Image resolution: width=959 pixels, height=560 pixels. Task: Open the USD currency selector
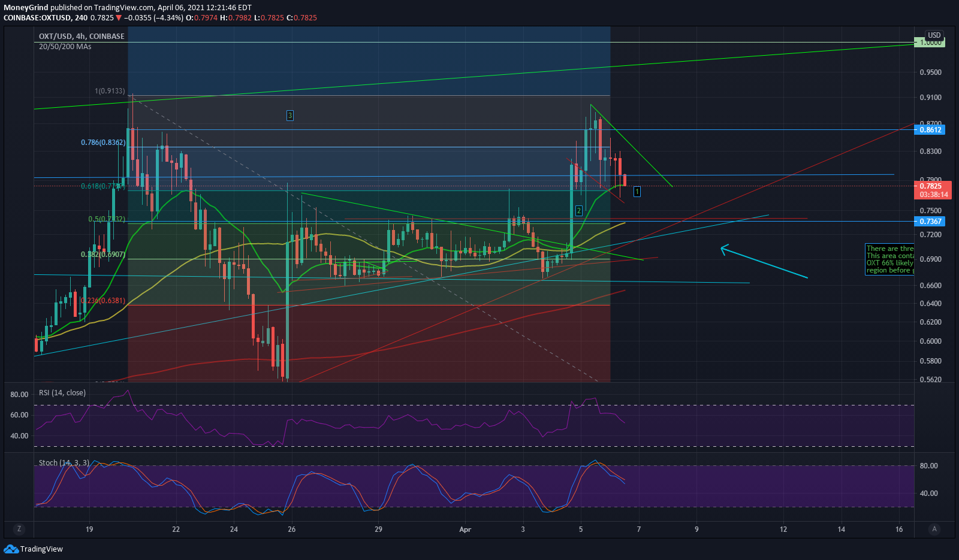[x=934, y=35]
